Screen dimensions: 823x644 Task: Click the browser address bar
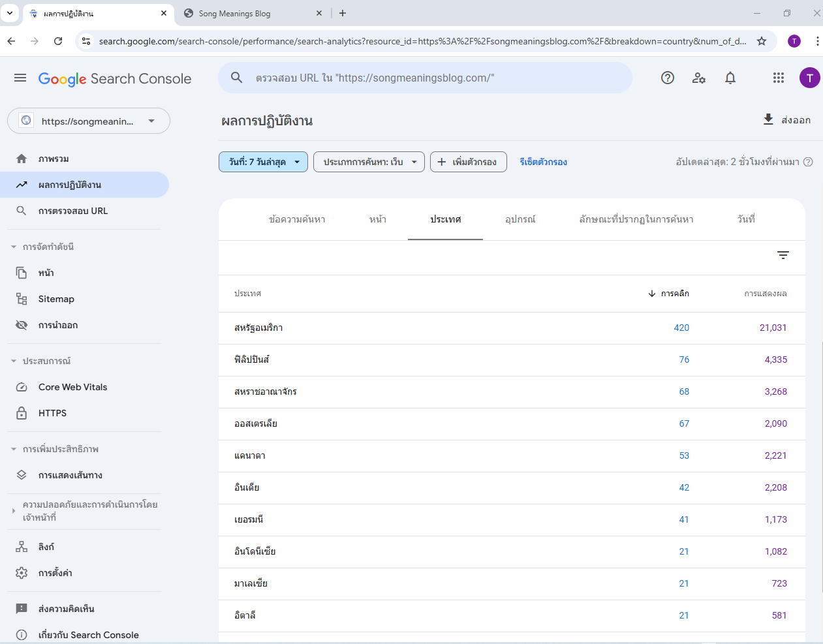[422, 41]
